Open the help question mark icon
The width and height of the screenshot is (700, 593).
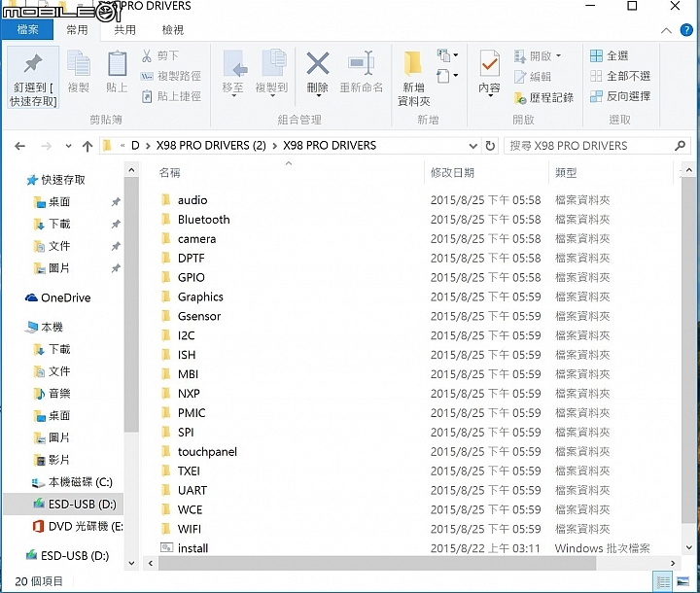point(686,30)
